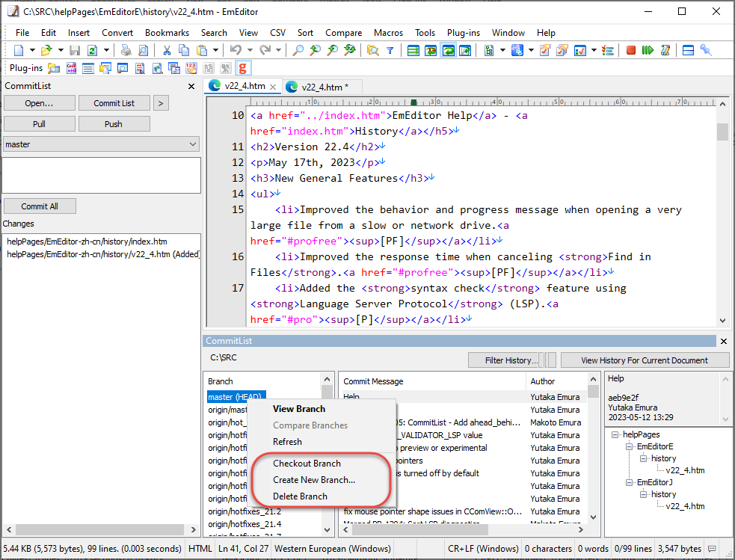Click the editor vertical scrollbar thumb
735x560 pixels.
coord(722,132)
